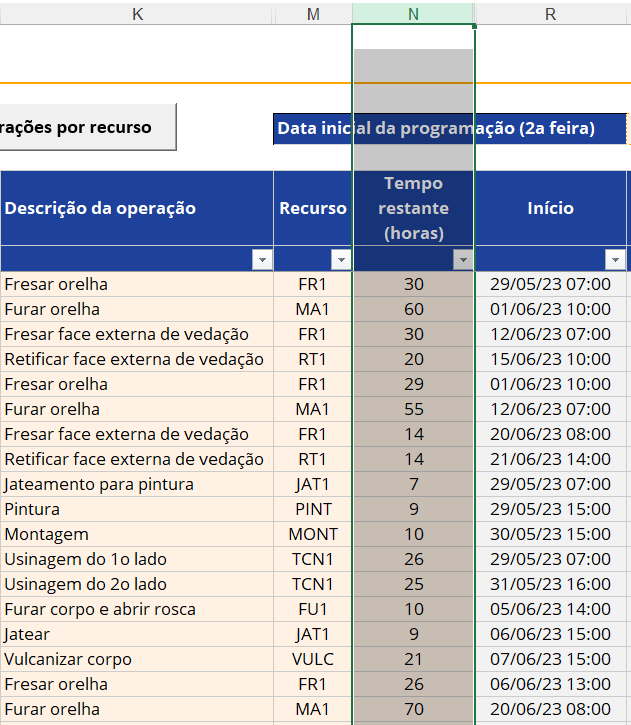The width and height of the screenshot is (631, 725).
Task: Select the 'MONT' resource cell
Action: pos(313,534)
